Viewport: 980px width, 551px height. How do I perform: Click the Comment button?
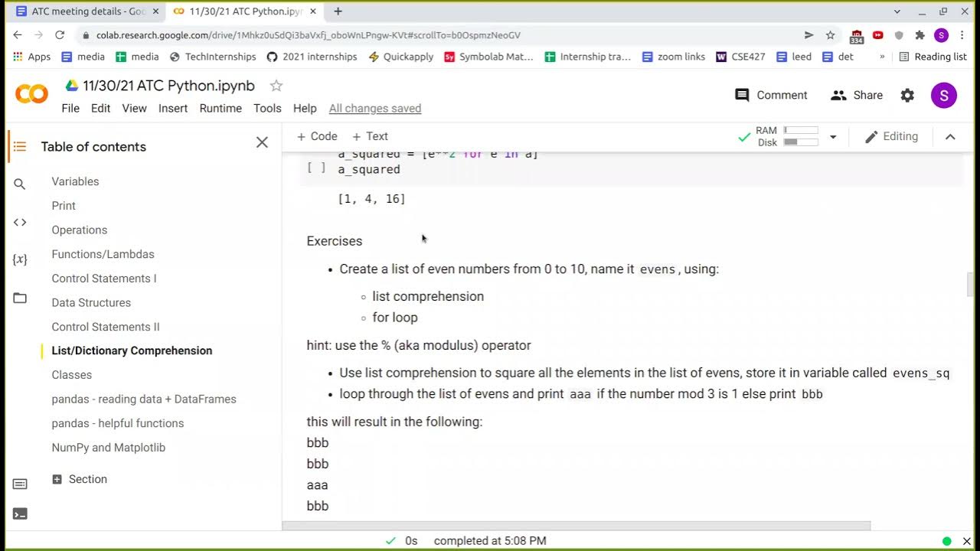coord(771,95)
